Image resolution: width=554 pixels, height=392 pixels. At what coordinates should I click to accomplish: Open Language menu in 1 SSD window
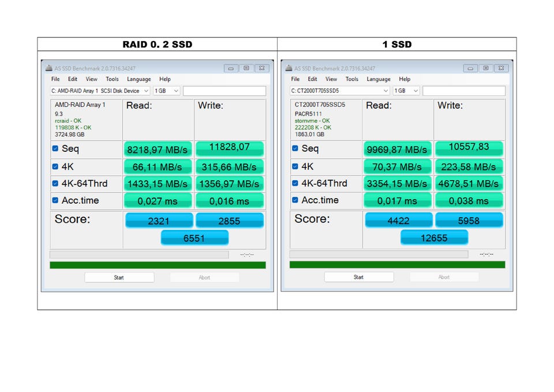[x=379, y=79]
